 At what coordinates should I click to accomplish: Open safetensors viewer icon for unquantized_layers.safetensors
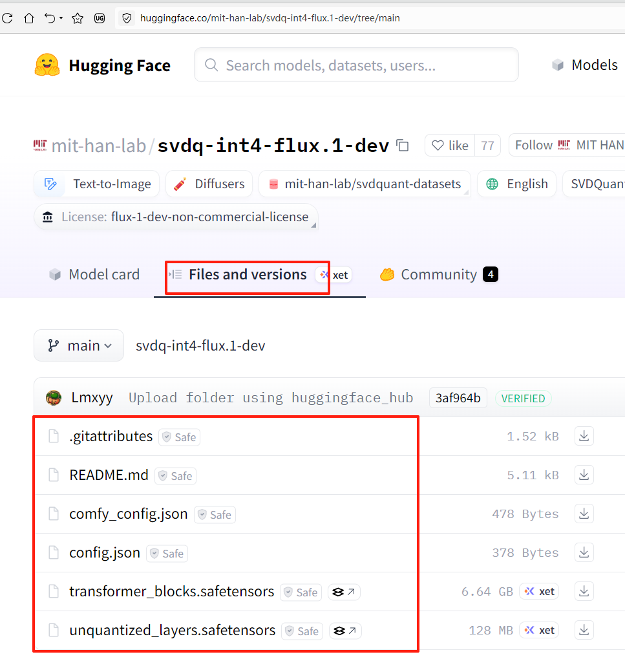(x=345, y=631)
